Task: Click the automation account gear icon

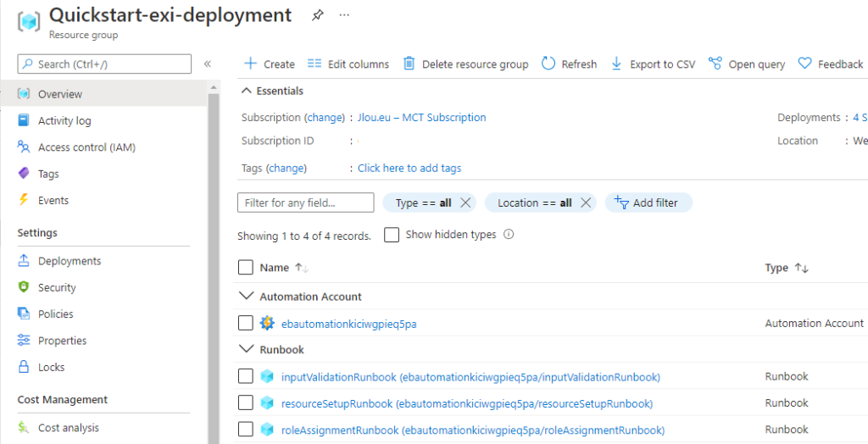Action: (x=267, y=324)
